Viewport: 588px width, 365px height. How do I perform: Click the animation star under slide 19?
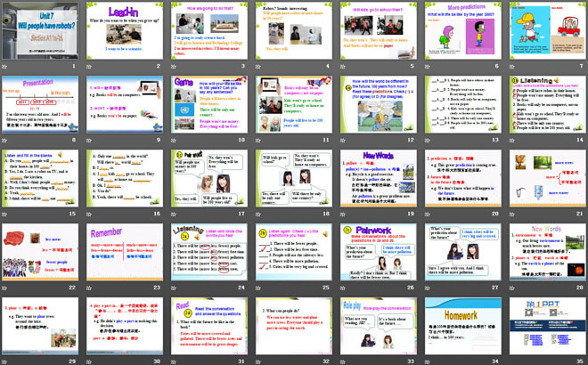tap(343, 215)
